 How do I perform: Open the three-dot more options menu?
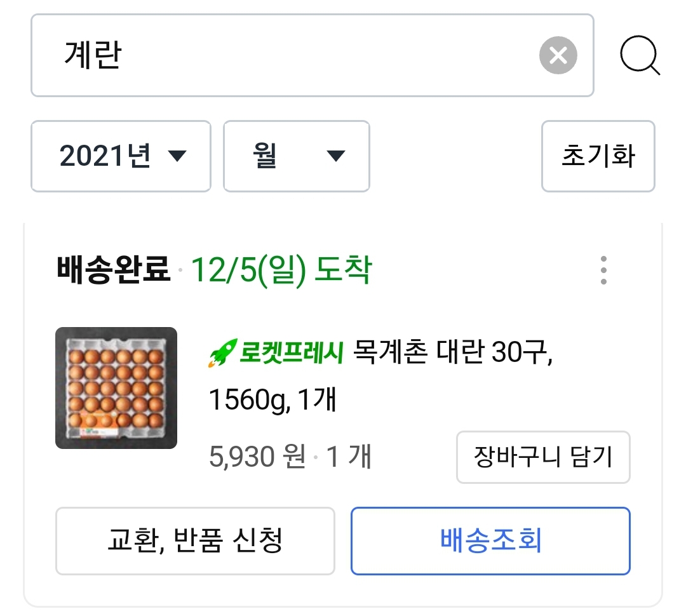(603, 271)
